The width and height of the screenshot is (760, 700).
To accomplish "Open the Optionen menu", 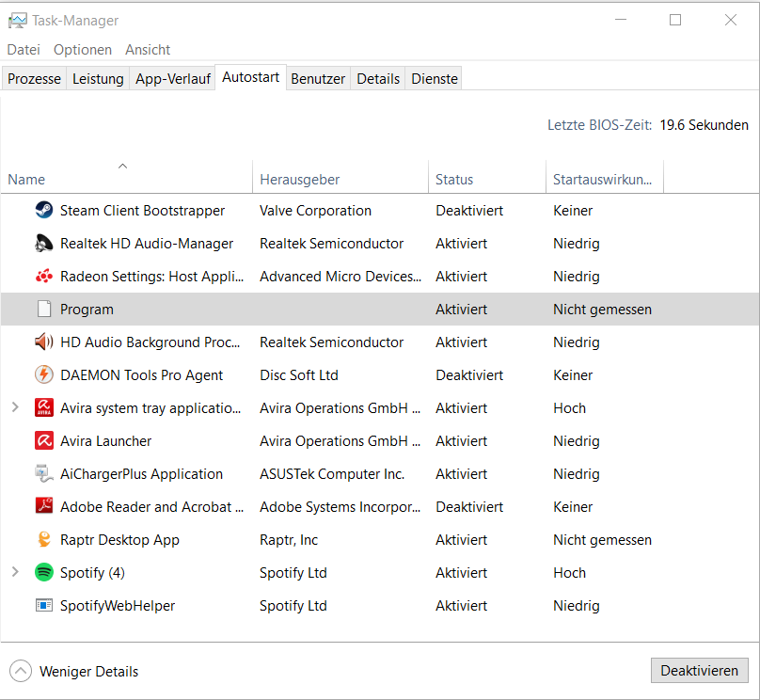I will tap(83, 50).
